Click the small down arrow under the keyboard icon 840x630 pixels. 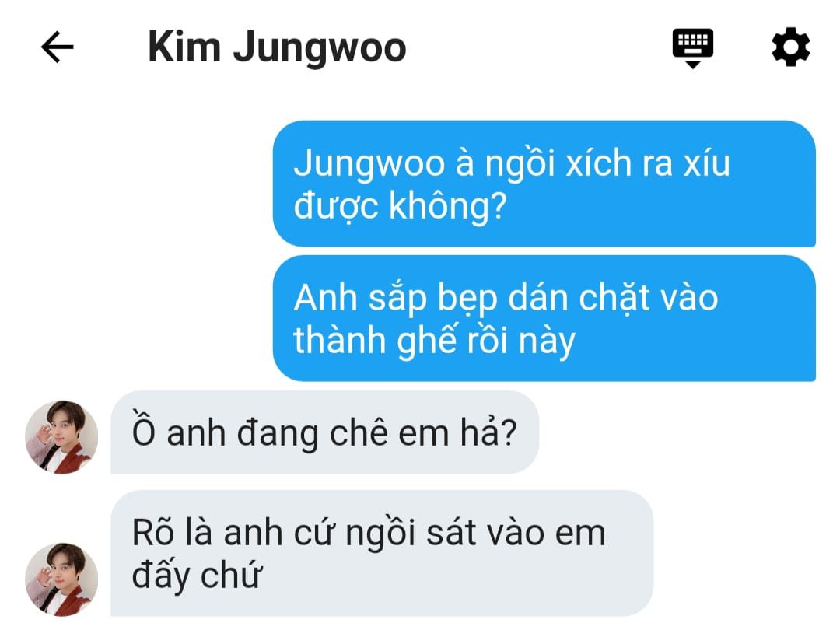tap(693, 65)
